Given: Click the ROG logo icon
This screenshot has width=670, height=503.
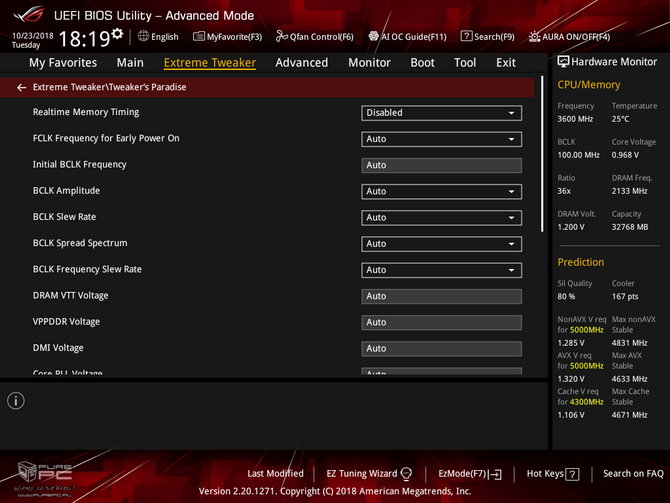Looking at the screenshot, I should click(x=29, y=15).
